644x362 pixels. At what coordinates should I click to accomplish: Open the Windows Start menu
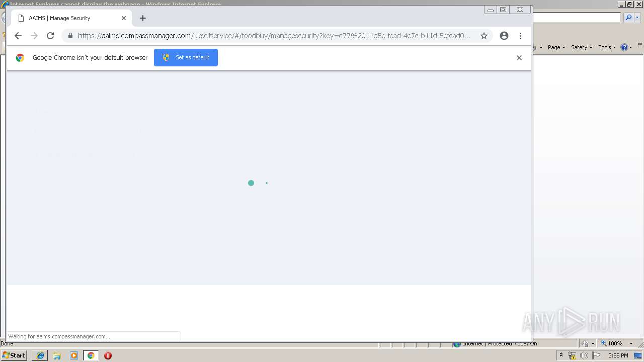(x=14, y=355)
